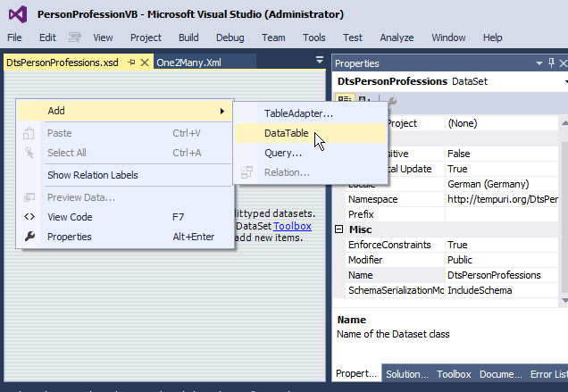This screenshot has width=568, height=392.
Task: Open the Window menu
Action: pyautogui.click(x=448, y=38)
